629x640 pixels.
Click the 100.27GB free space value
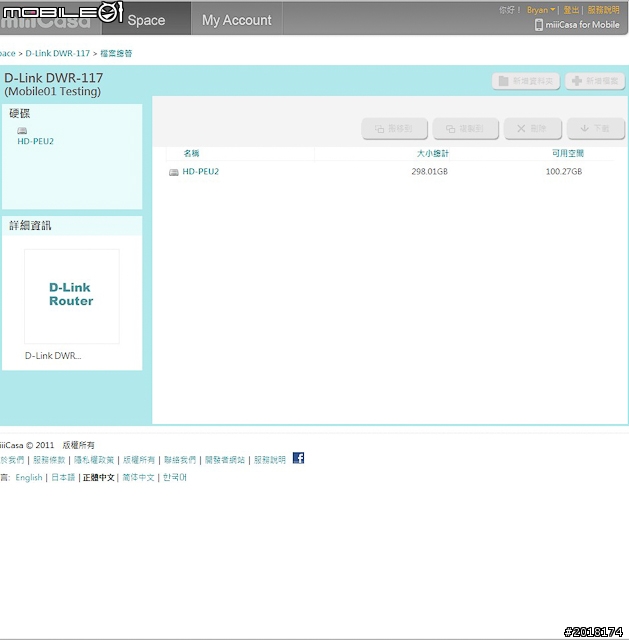(x=564, y=171)
